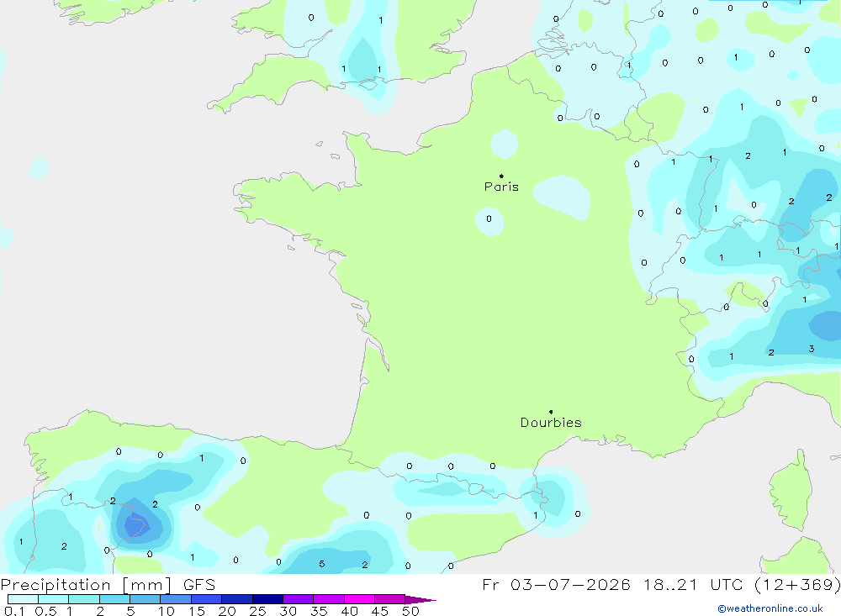Select the 10–15 mm legend swatch
841x616 pixels.
[176, 599]
